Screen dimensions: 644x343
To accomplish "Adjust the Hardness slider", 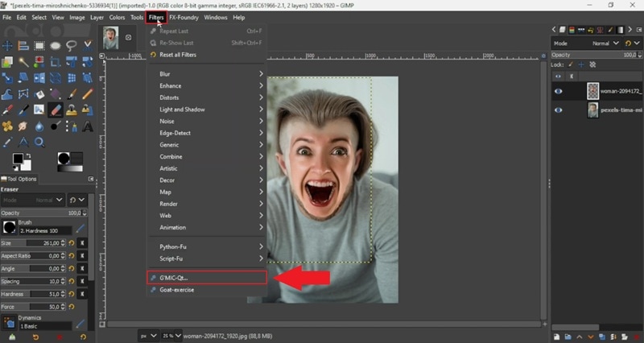I will click(x=33, y=294).
